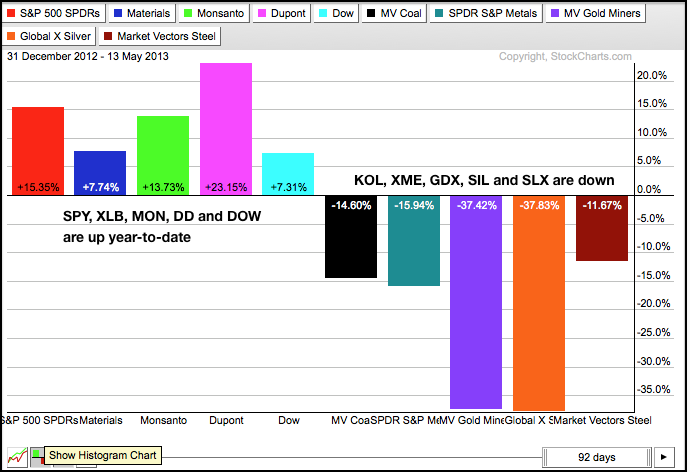690x472 pixels.
Task: Click the Market Vectors Steel axis label
Action: click(x=603, y=421)
